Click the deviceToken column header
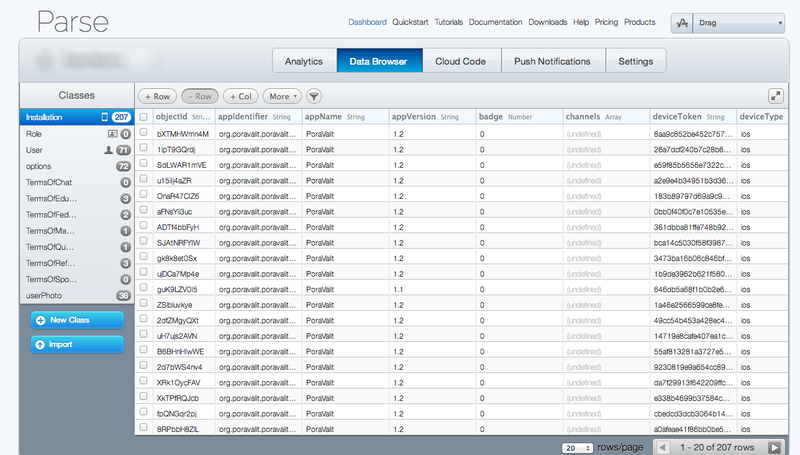800x455 pixels. [693, 117]
